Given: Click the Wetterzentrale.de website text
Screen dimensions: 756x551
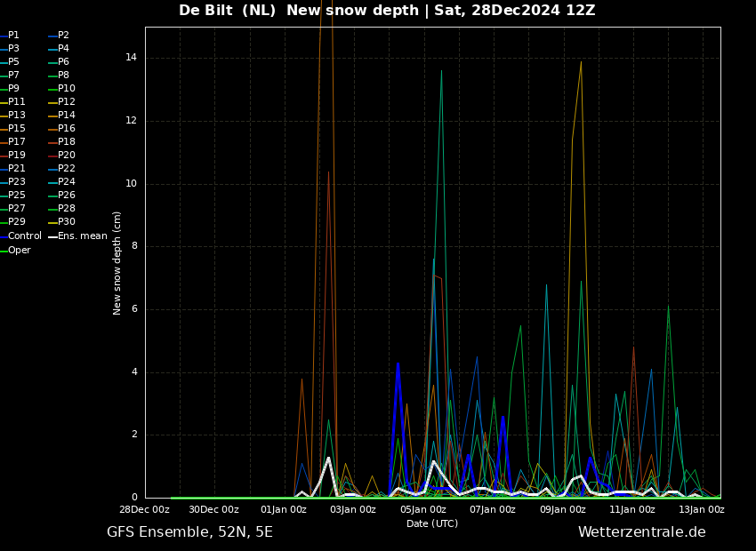Looking at the screenshot, I should pyautogui.click(x=641, y=532).
